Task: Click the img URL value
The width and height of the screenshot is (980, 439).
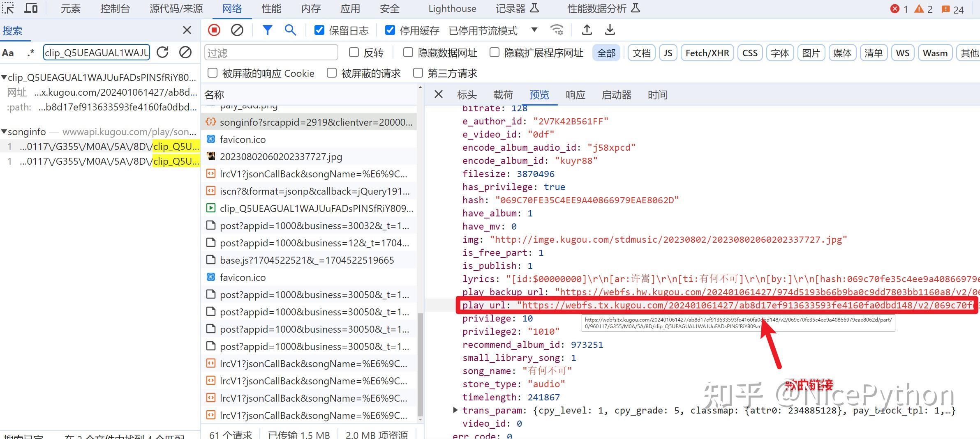Action: coord(668,239)
